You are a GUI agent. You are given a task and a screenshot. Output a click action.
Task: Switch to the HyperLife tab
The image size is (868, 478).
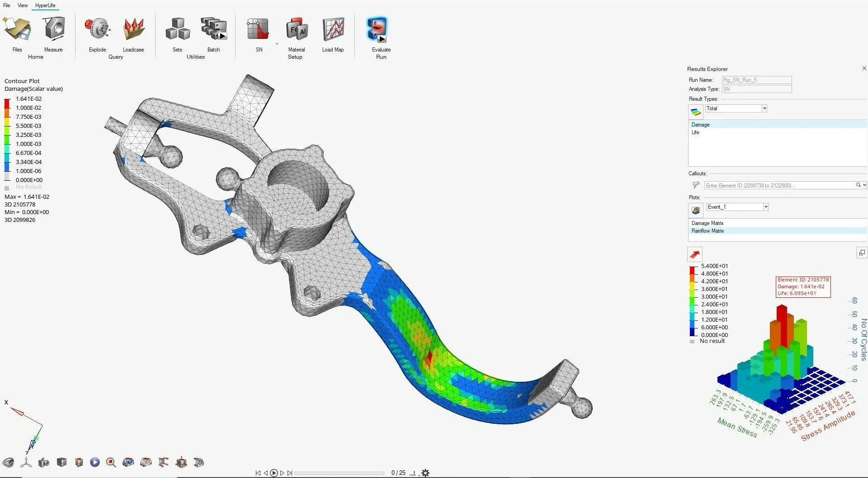pos(45,5)
